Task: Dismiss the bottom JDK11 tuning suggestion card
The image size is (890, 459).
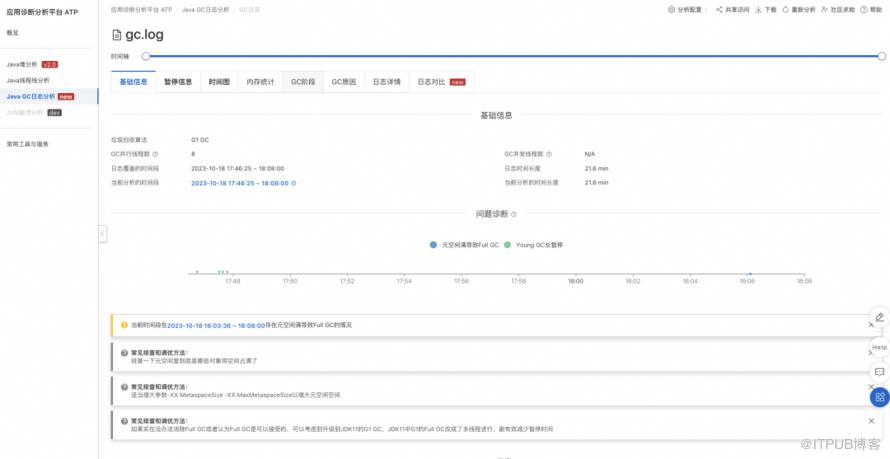Action: point(871,421)
